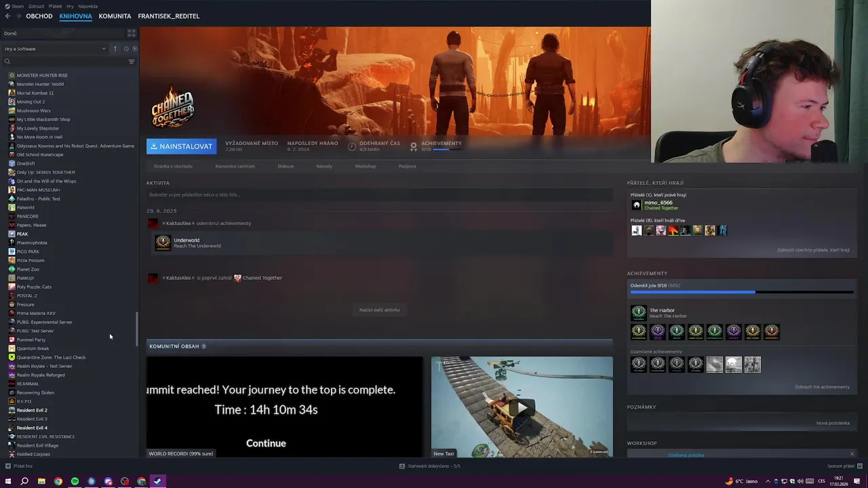868x488 pixels.
Task: Play the New Taxi community video
Action: [x=521, y=407]
